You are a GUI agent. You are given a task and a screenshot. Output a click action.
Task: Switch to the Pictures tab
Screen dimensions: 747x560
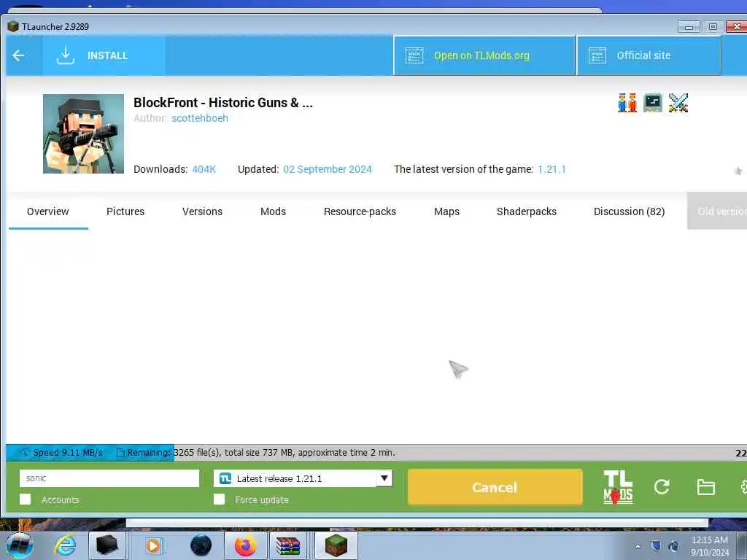[x=125, y=211]
